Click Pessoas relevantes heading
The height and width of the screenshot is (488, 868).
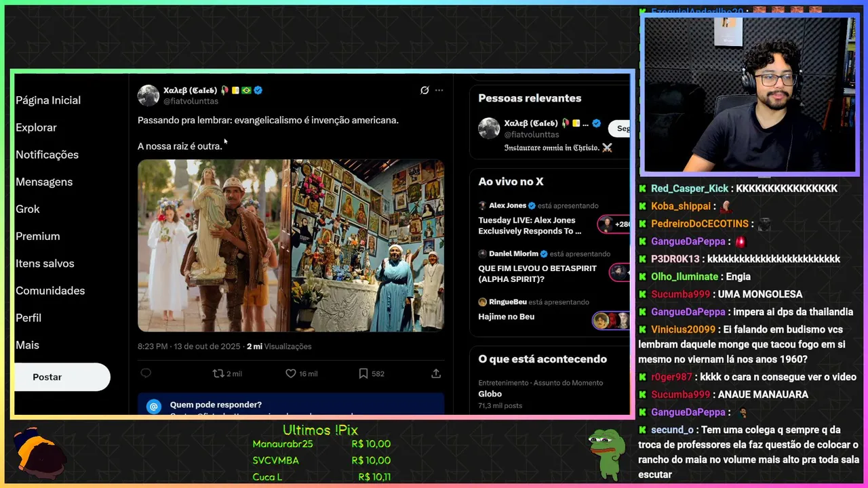tap(530, 98)
